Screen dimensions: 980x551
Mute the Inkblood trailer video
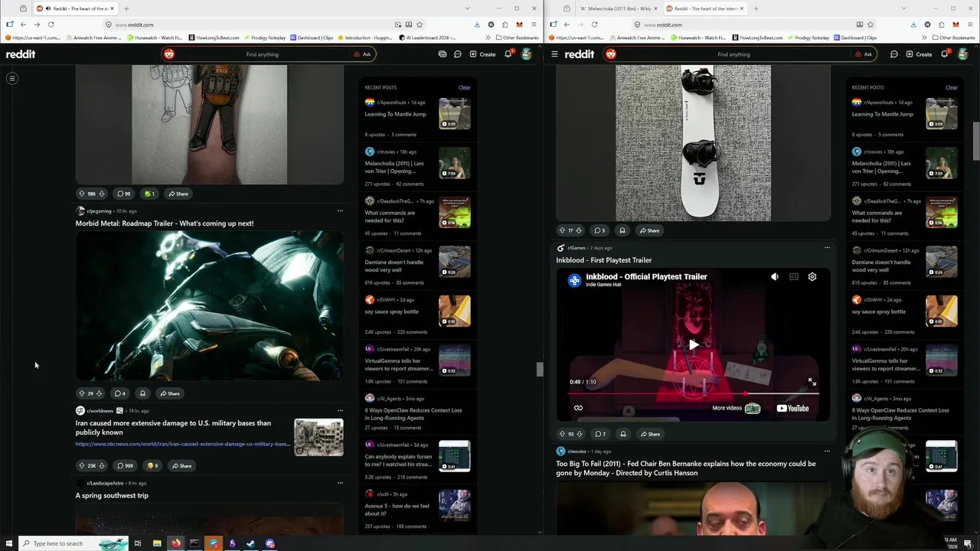pos(774,277)
